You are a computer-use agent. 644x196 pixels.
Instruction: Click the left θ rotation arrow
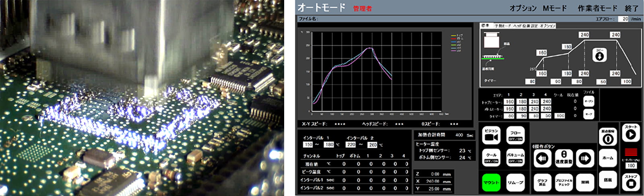click(x=542, y=159)
